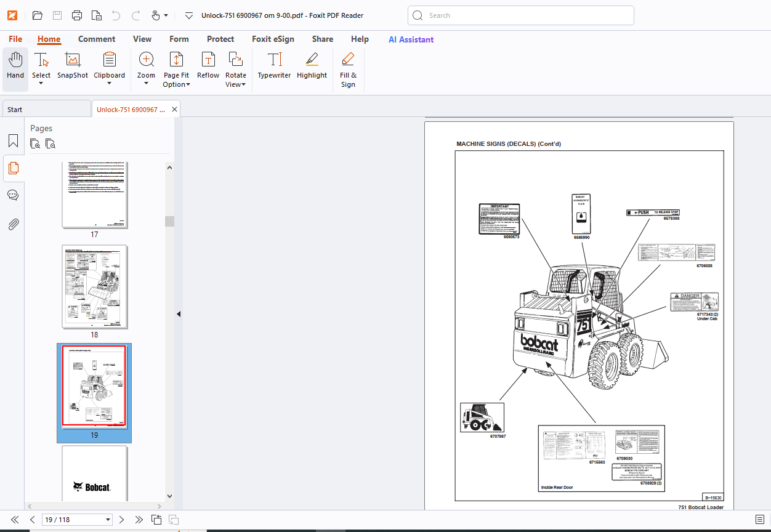Open the Rotate View dropdown
Viewport: 771px width, 532px height.
click(x=236, y=70)
